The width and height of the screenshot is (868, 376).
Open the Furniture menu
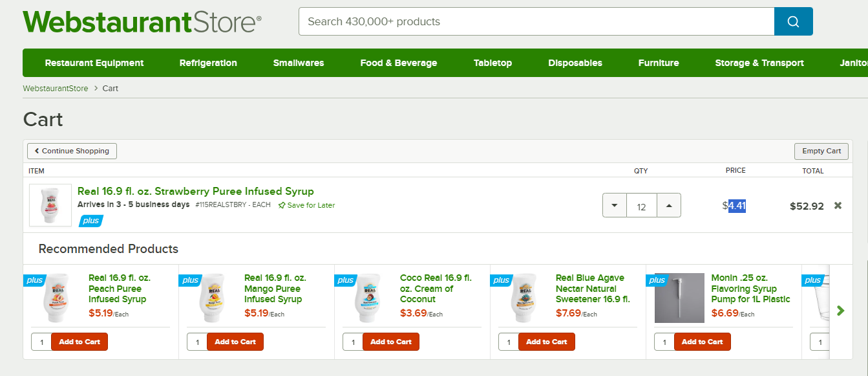(659, 63)
